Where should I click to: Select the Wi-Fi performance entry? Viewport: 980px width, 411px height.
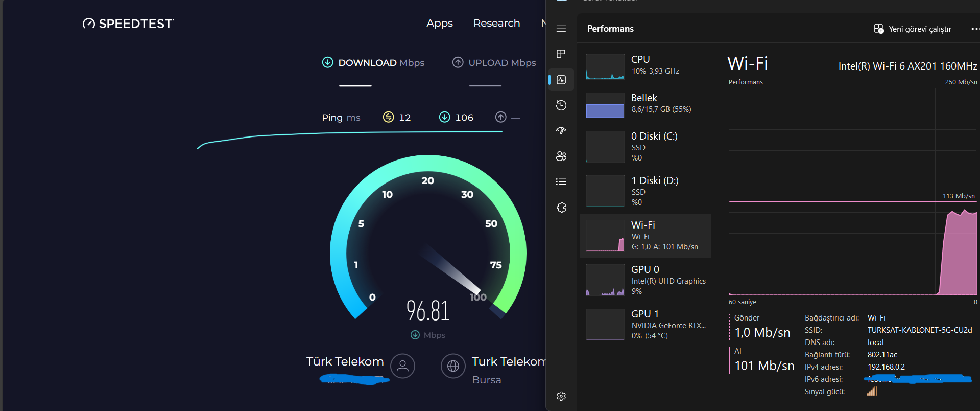point(646,236)
